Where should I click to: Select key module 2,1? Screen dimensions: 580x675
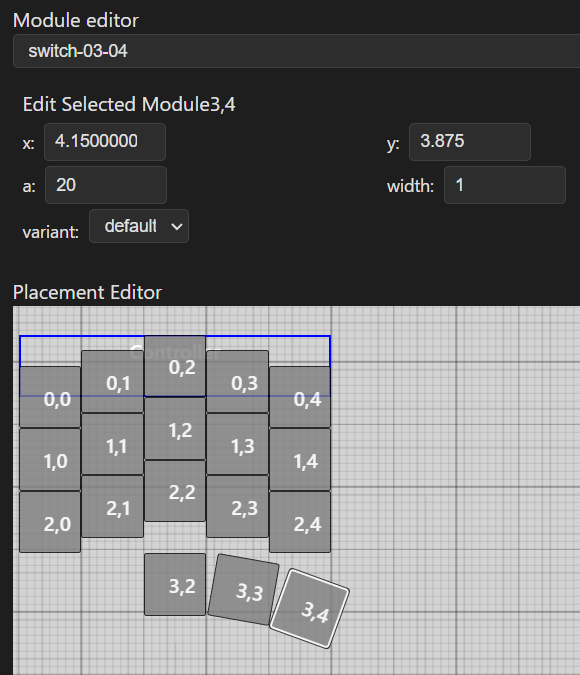112,506
